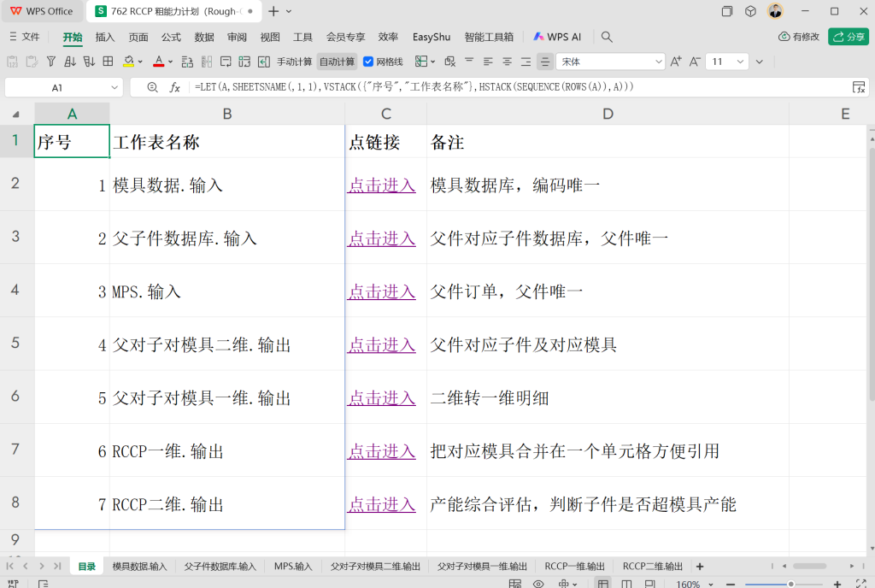Open user avatar profile
875x588 pixels.
pyautogui.click(x=775, y=10)
